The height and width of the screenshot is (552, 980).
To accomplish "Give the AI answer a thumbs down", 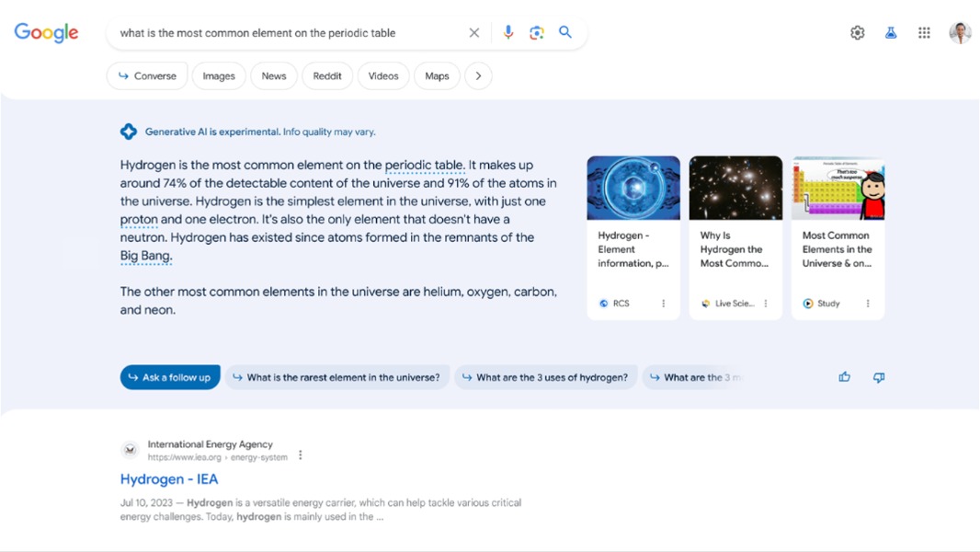I will click(878, 377).
